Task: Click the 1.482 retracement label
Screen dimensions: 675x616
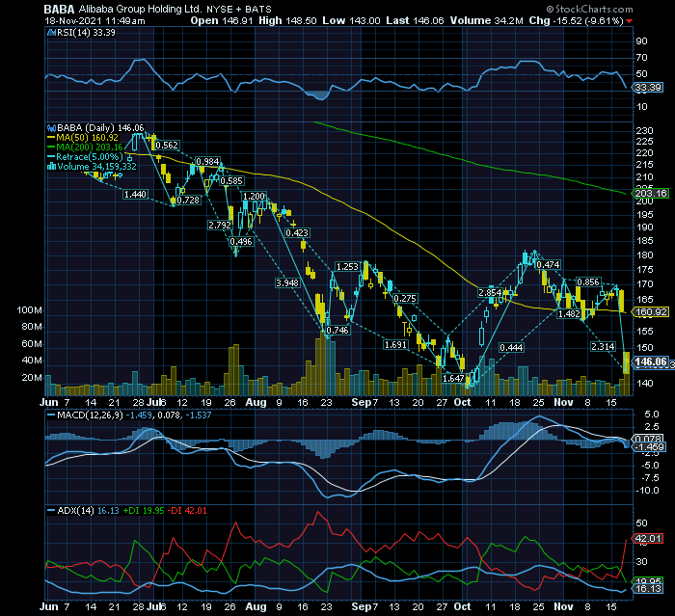Action: point(569,314)
